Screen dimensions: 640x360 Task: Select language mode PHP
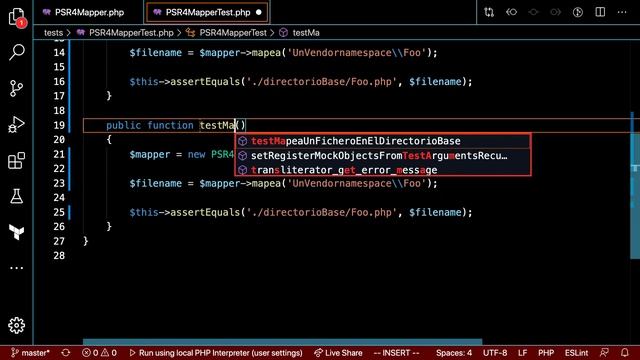click(x=546, y=353)
